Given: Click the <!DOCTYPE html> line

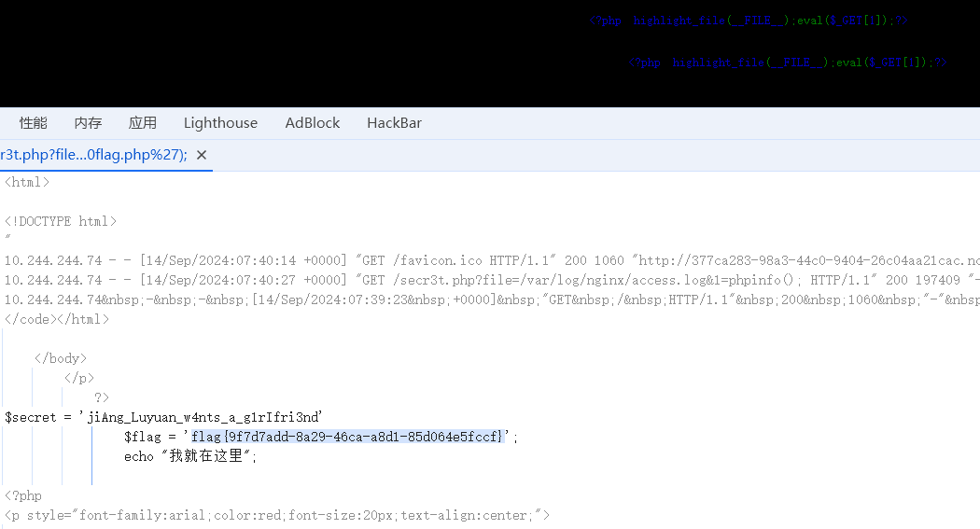Looking at the screenshot, I should 61,221.
